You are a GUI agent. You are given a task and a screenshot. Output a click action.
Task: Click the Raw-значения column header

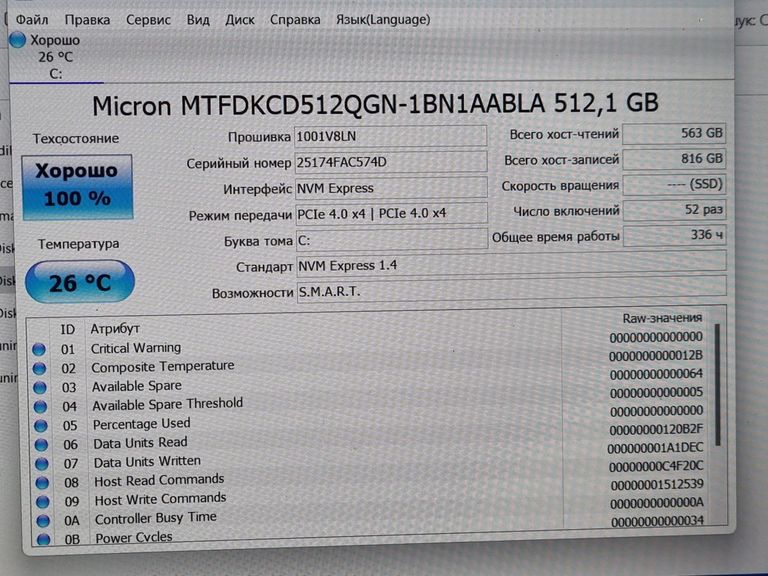[x=662, y=318]
